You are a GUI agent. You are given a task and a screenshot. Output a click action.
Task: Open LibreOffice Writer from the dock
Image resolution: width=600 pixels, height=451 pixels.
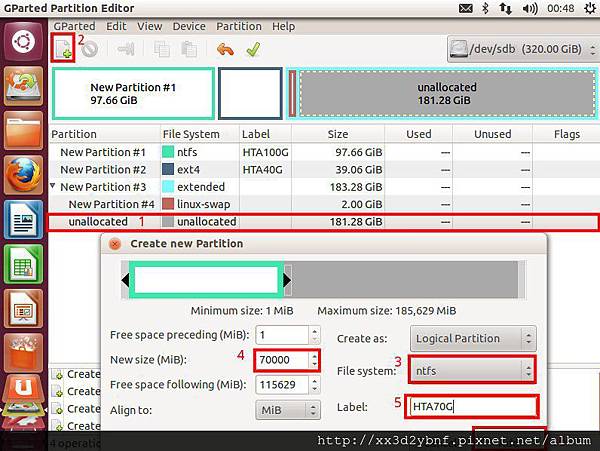(x=23, y=219)
